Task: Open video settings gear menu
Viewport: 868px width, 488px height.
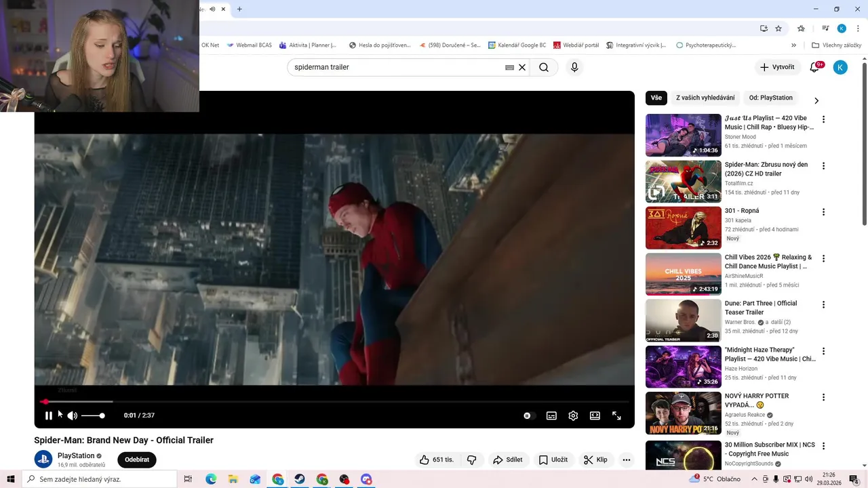Action: coord(573,415)
